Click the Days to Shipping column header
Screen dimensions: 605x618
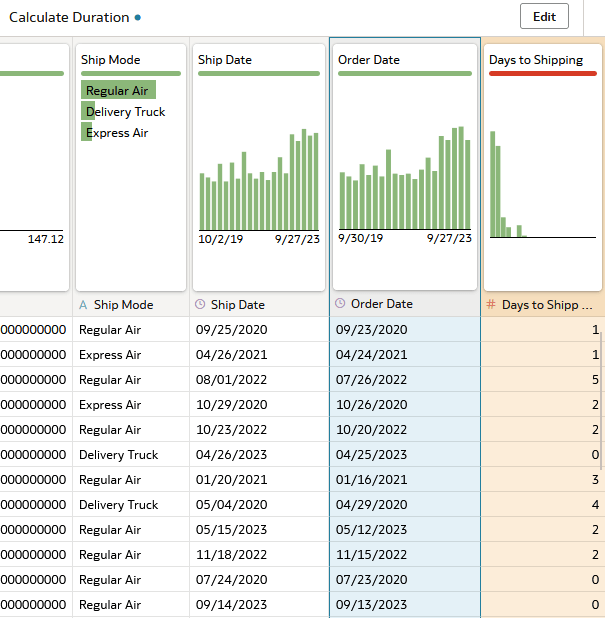pyautogui.click(x=546, y=305)
